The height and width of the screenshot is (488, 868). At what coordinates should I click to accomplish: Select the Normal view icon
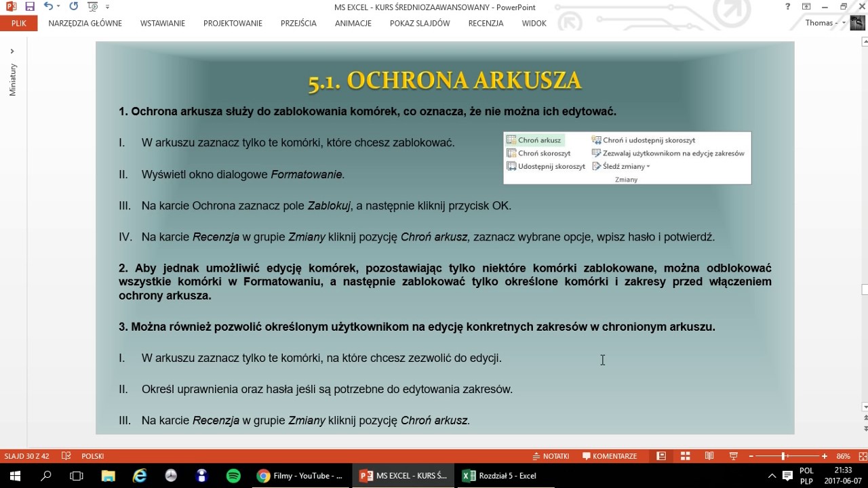pos(661,456)
